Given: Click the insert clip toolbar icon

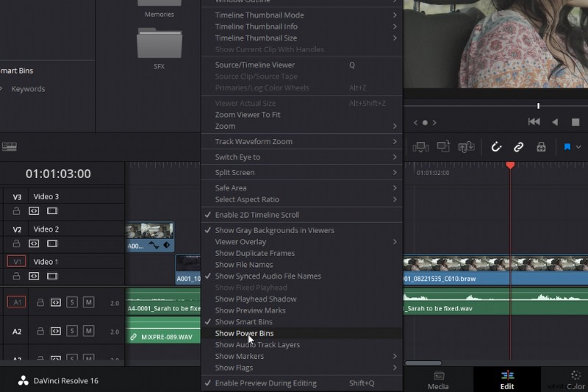Looking at the screenshot, I should (x=420, y=146).
